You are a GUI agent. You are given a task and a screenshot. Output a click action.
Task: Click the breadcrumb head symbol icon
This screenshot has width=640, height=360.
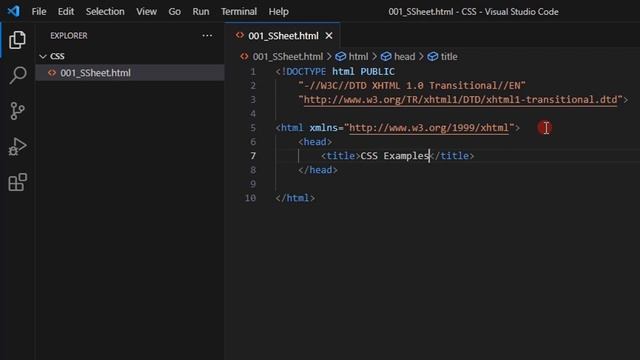386,56
